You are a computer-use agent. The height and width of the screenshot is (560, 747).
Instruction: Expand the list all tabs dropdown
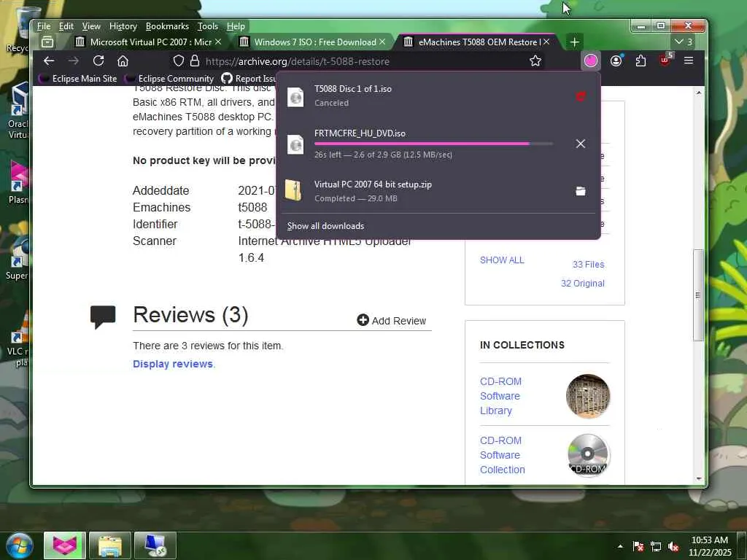684,42
